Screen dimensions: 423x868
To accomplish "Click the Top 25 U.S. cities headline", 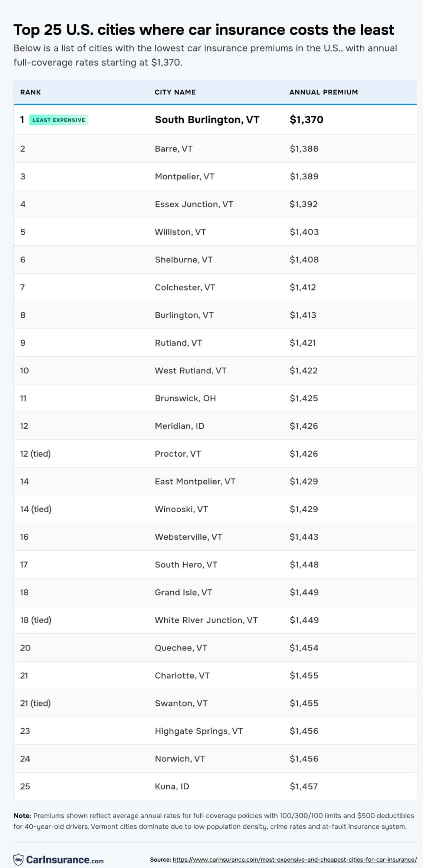I will click(203, 30).
